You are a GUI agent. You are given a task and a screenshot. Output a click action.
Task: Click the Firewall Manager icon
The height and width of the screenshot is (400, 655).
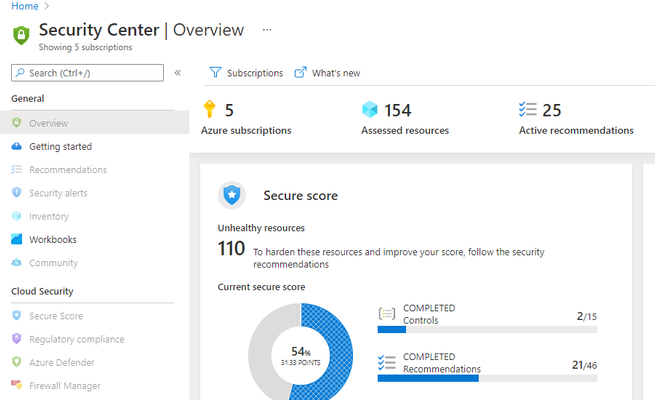(16, 385)
